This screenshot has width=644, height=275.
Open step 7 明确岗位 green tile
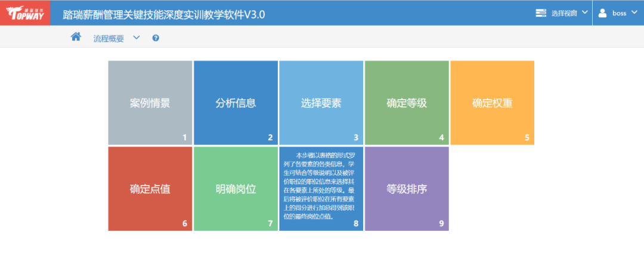(236, 189)
